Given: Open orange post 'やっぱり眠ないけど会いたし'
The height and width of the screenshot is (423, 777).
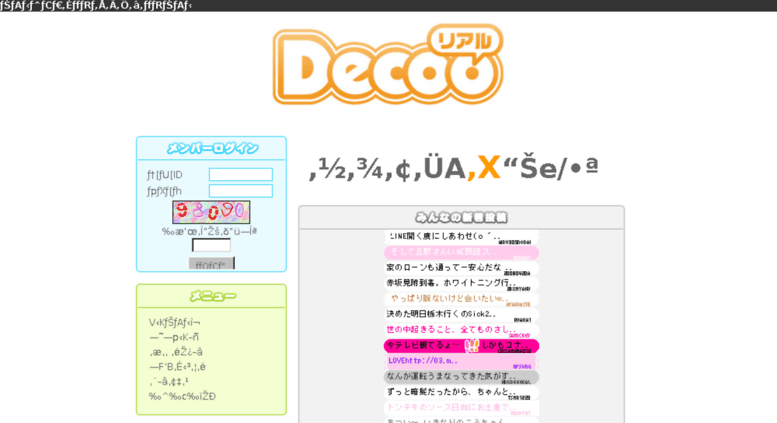Looking at the screenshot, I should pos(461,299).
